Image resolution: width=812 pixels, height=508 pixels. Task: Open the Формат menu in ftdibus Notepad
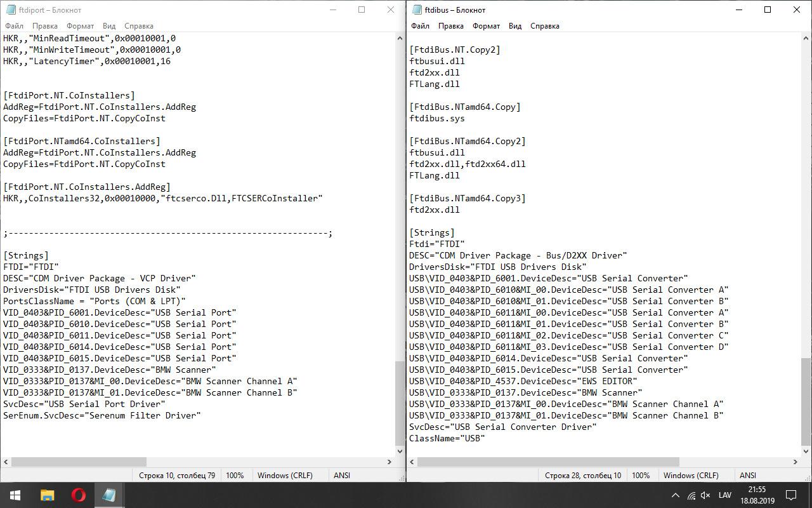click(486, 26)
